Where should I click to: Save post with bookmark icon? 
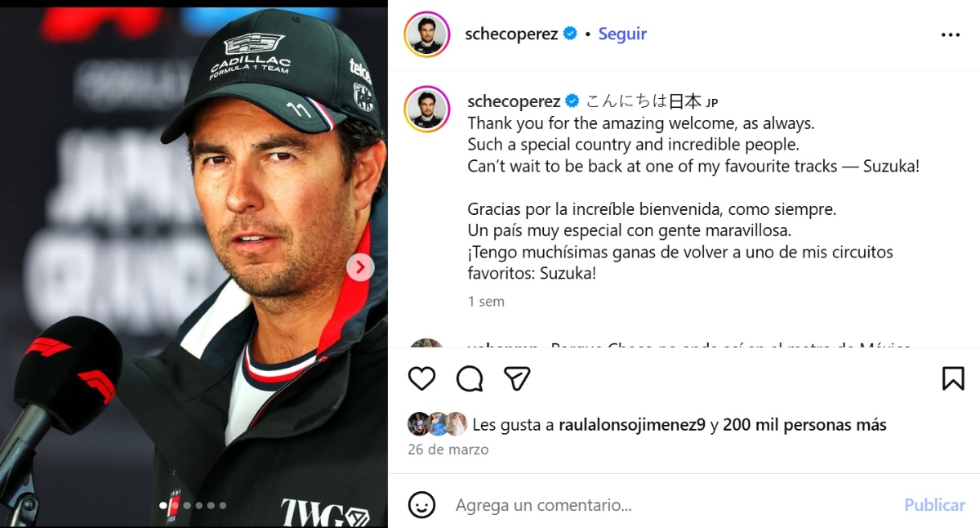[953, 378]
